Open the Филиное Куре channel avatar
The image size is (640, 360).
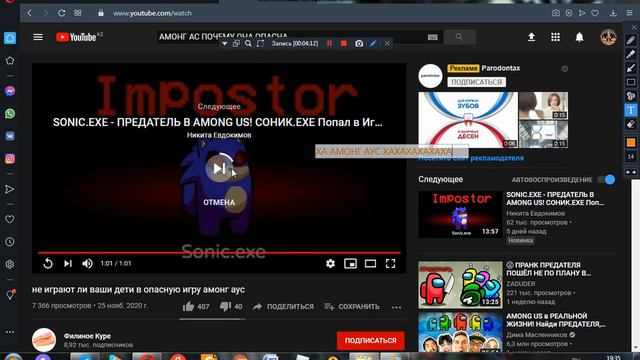(44, 340)
